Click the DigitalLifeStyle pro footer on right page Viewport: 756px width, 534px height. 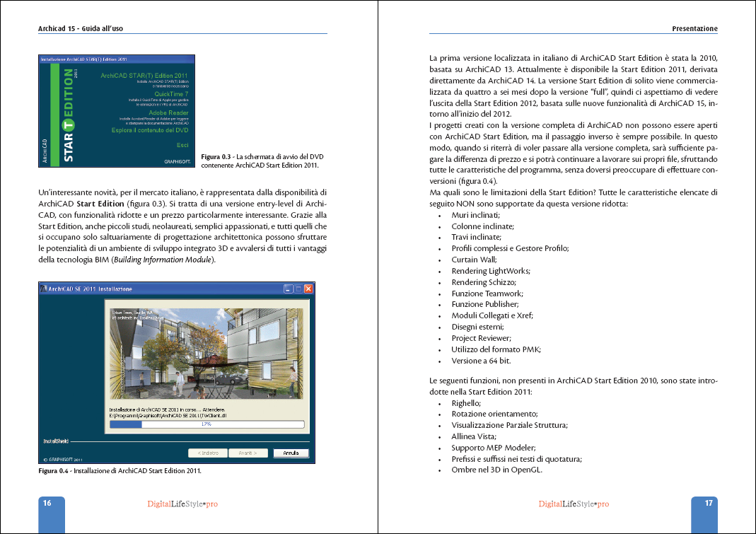[x=574, y=504]
